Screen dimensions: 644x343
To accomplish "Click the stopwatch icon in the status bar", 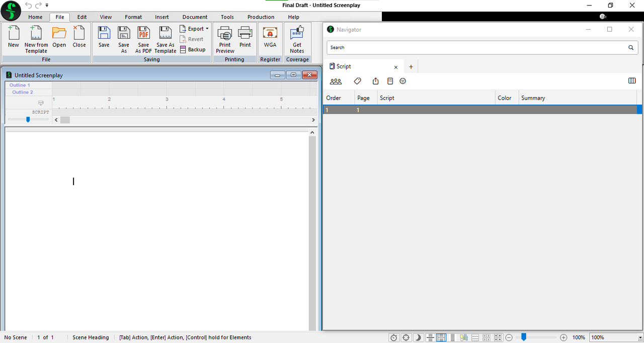I will tap(394, 337).
